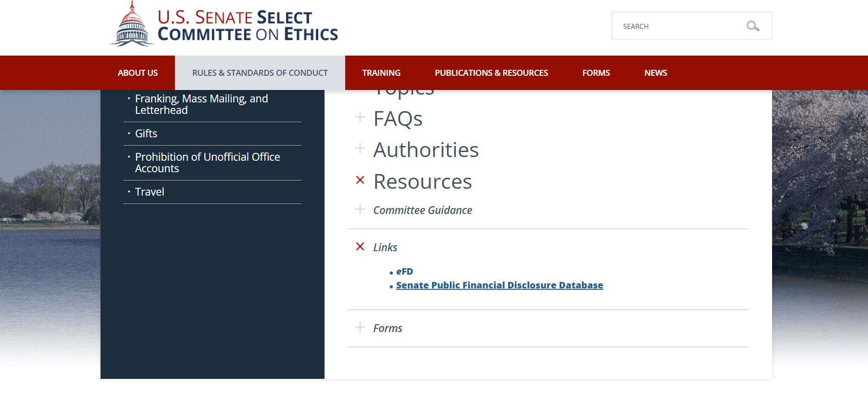Open Prohibition of Unofficial Office Accounts

click(x=207, y=163)
